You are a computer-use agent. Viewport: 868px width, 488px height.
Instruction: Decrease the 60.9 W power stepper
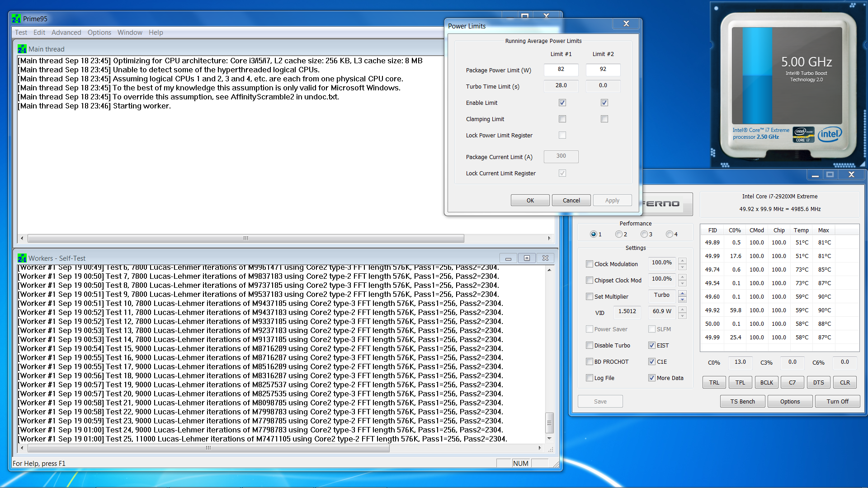683,315
